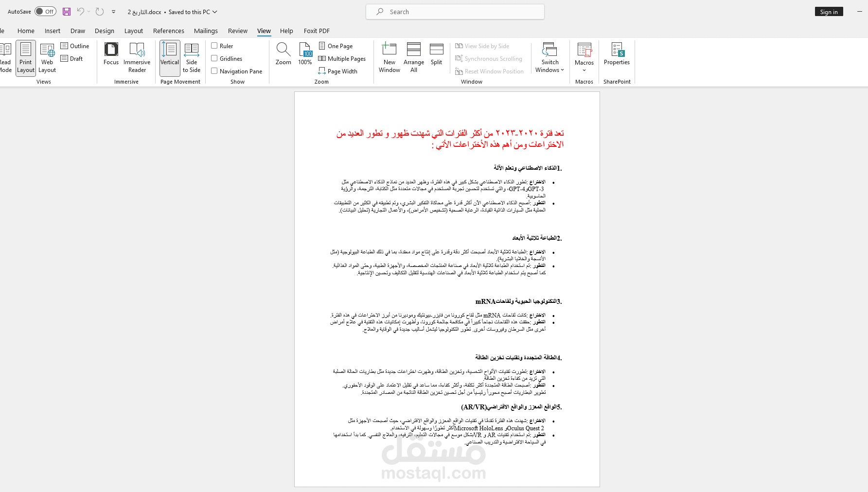Screen dimensions: 868x492
Task: Enable the Gridlines checkbox
Action: coord(214,58)
